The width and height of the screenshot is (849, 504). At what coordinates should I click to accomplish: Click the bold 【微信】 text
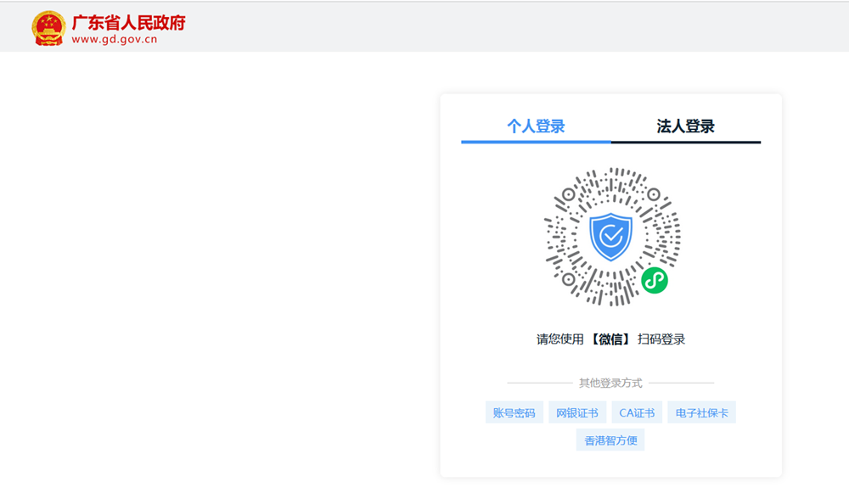pos(610,339)
